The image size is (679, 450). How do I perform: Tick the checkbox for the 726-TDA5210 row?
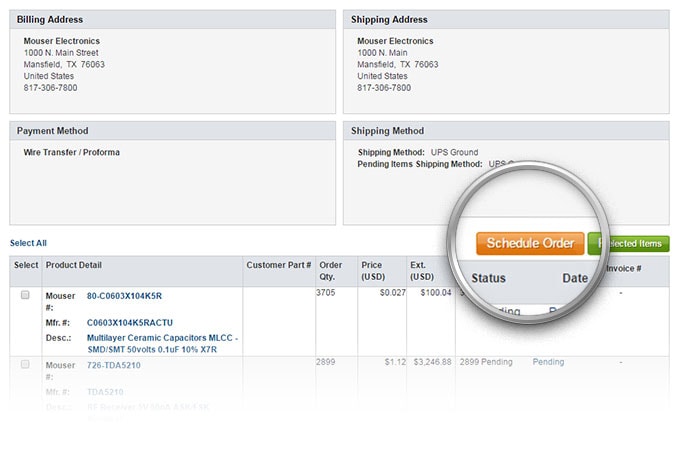[x=25, y=365]
